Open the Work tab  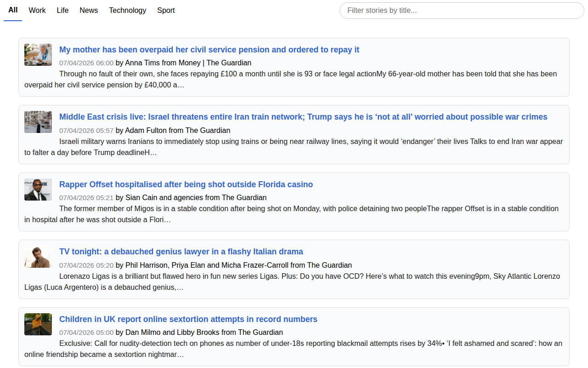[x=37, y=10]
